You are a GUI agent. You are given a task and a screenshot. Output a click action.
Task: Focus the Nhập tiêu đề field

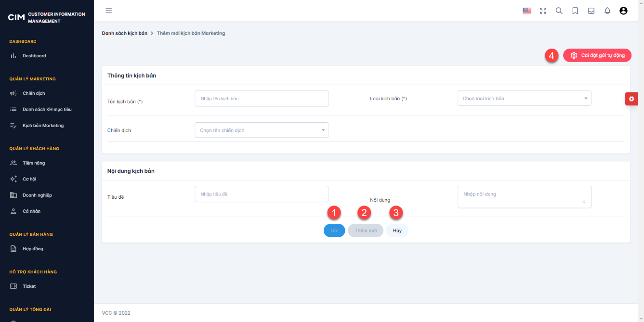[x=262, y=194]
